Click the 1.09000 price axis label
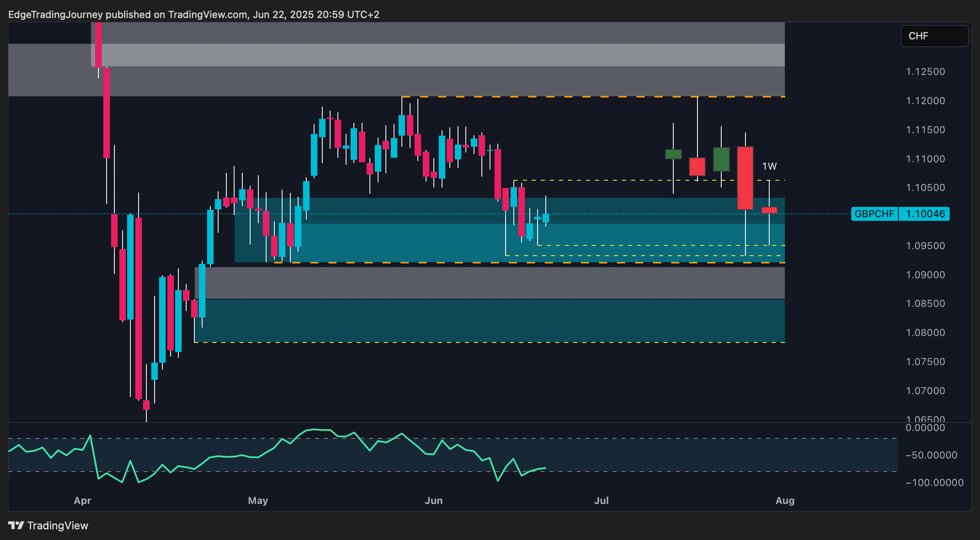 (925, 275)
